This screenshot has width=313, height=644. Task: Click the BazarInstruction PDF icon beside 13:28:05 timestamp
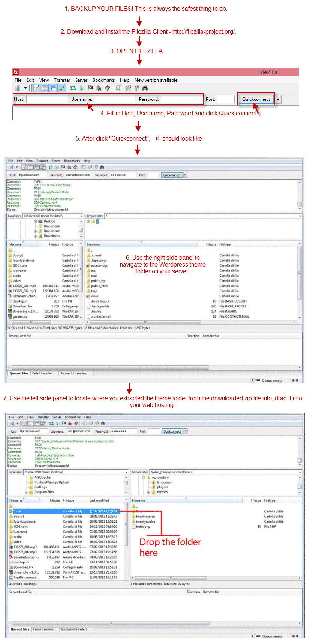coord(11,557)
